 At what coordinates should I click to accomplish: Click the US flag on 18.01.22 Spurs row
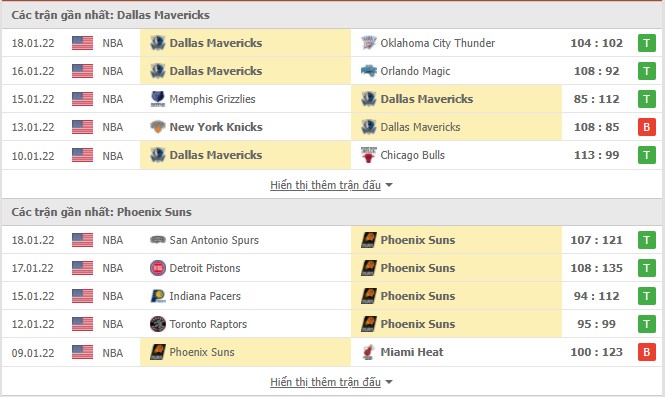click(x=82, y=240)
